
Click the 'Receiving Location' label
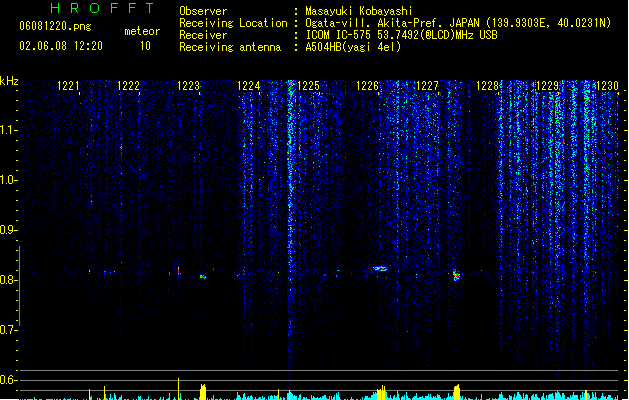pyautogui.click(x=233, y=23)
